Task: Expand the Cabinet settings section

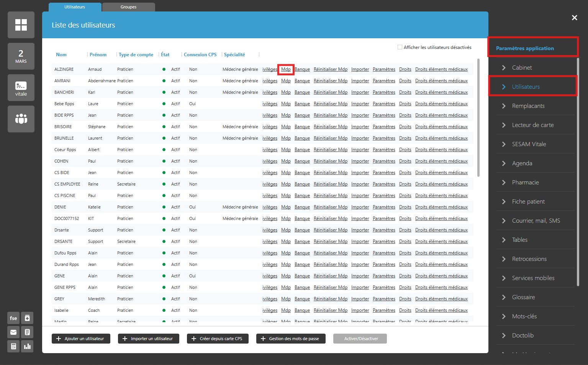Action: [522, 68]
